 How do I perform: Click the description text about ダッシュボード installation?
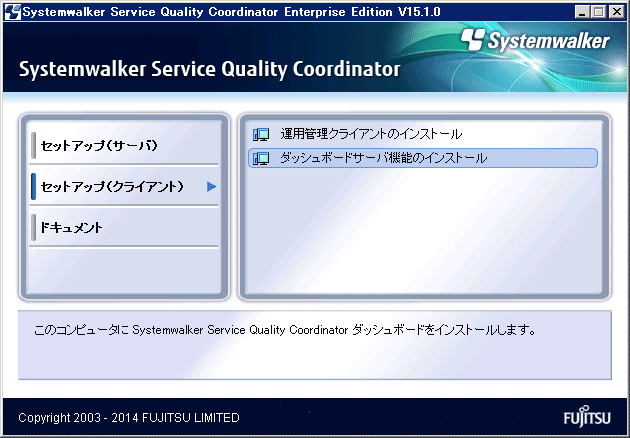[285, 330]
